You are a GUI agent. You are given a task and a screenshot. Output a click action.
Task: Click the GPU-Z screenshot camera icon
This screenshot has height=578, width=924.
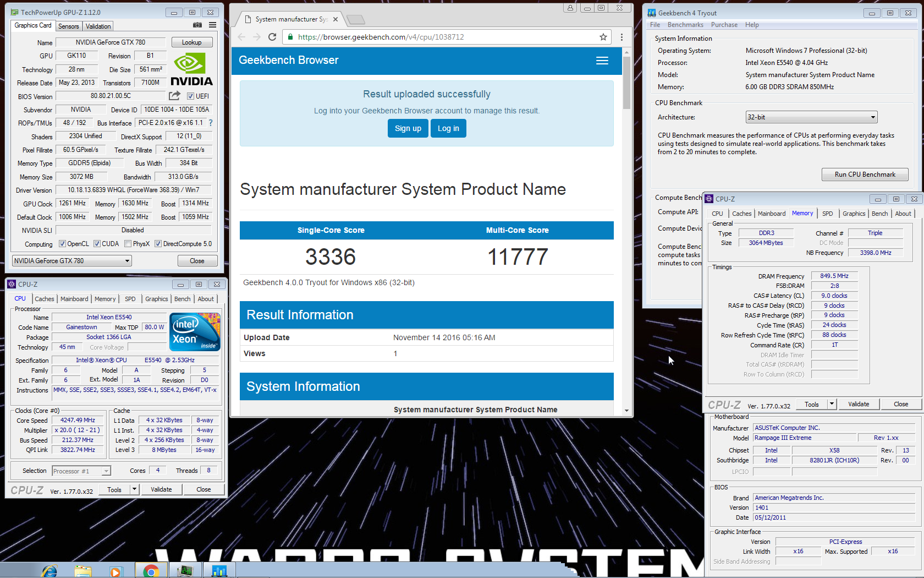(x=197, y=25)
